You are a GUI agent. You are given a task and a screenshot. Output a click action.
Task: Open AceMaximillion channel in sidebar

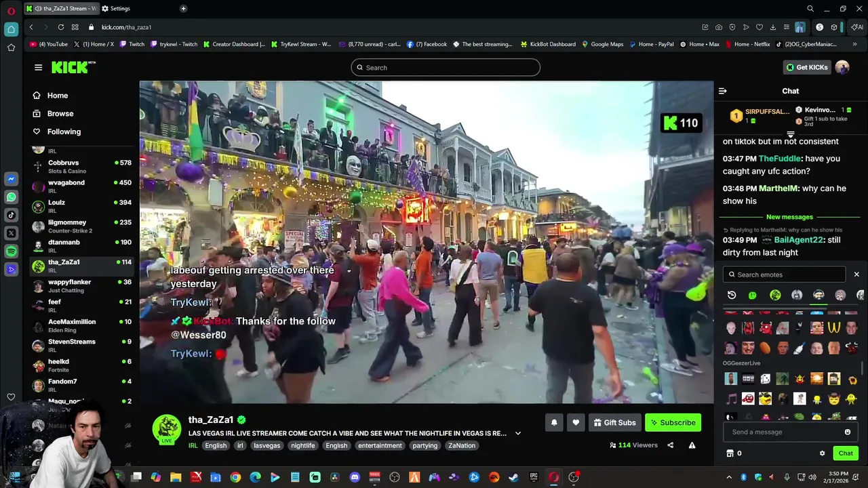[x=81, y=325]
